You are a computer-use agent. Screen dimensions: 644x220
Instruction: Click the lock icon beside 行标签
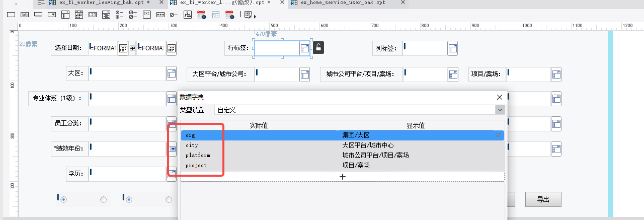pyautogui.click(x=318, y=48)
